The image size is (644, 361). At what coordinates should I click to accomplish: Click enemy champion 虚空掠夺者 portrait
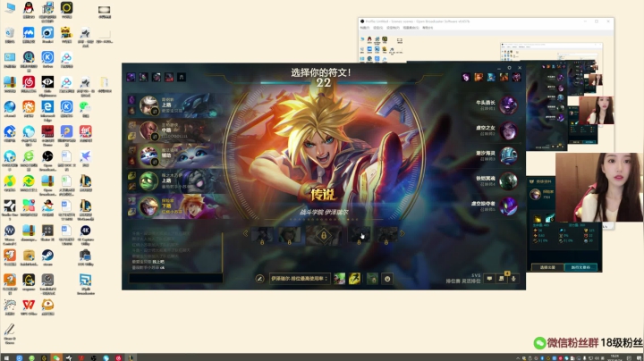[508, 206]
